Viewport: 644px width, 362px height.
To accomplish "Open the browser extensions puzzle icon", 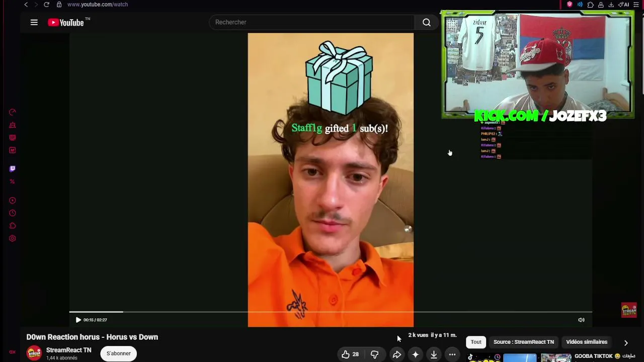I will [591, 5].
